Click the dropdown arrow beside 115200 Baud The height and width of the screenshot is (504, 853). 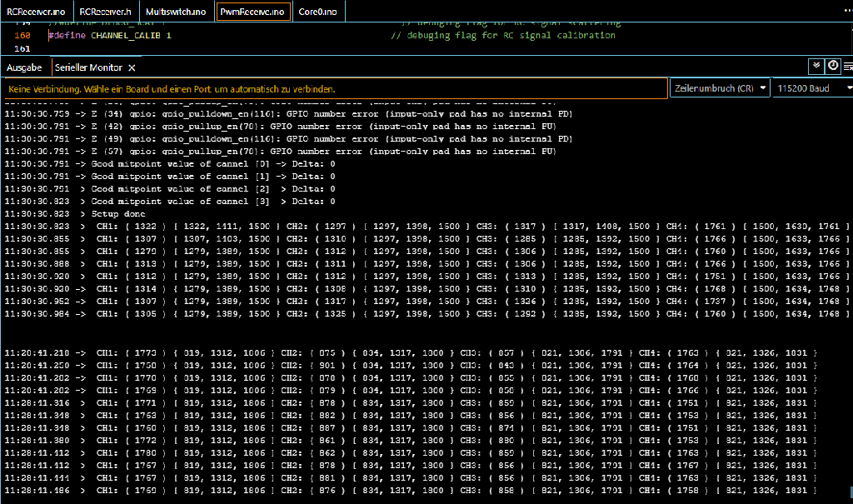849,88
